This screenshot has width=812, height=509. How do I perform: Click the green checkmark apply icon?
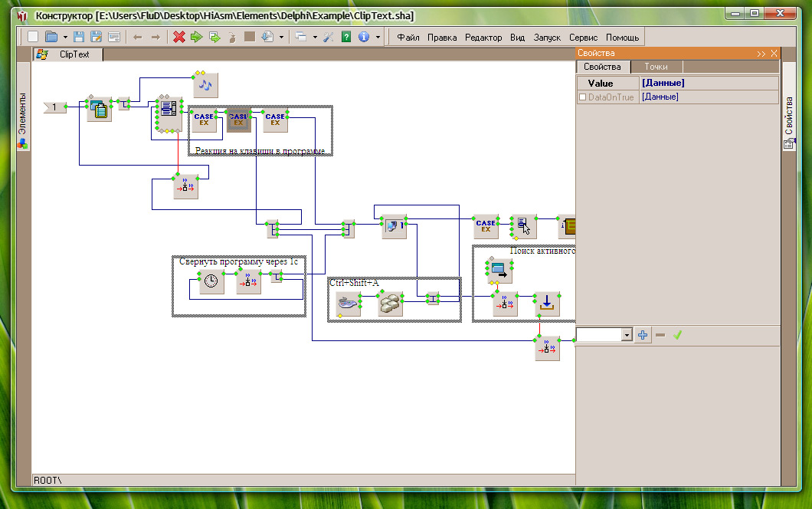(x=677, y=335)
